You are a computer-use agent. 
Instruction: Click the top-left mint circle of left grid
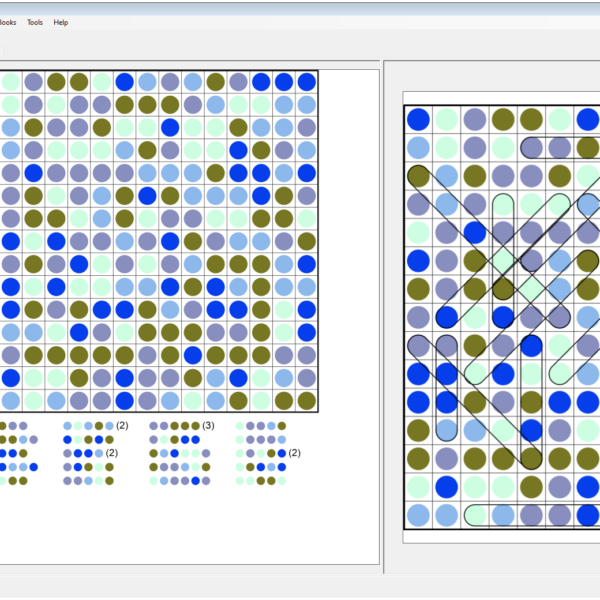pos(10,82)
